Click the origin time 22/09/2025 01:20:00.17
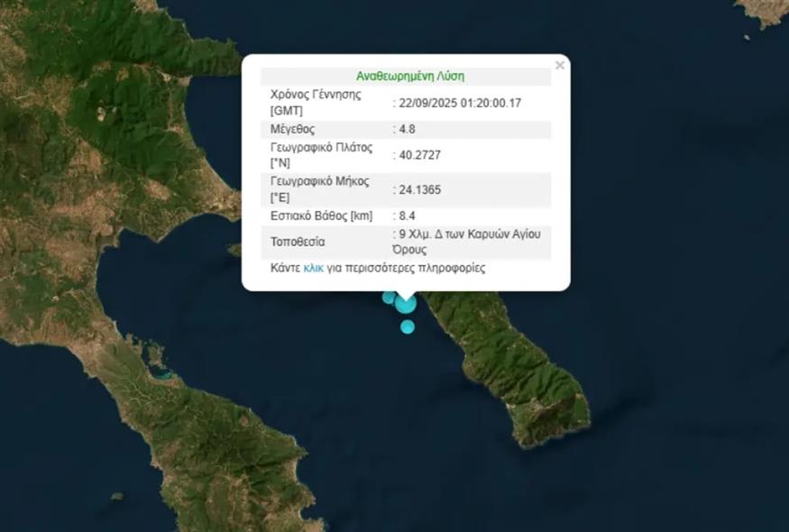 (460, 103)
